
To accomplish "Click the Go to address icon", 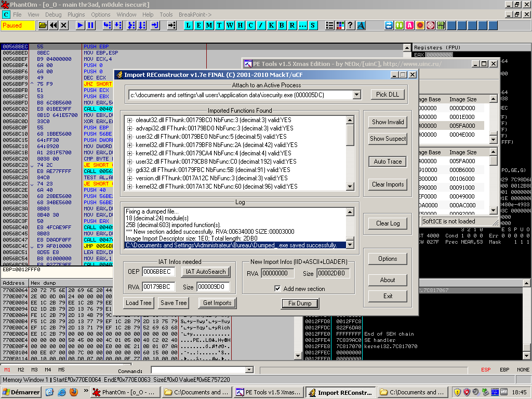I will [172, 25].
